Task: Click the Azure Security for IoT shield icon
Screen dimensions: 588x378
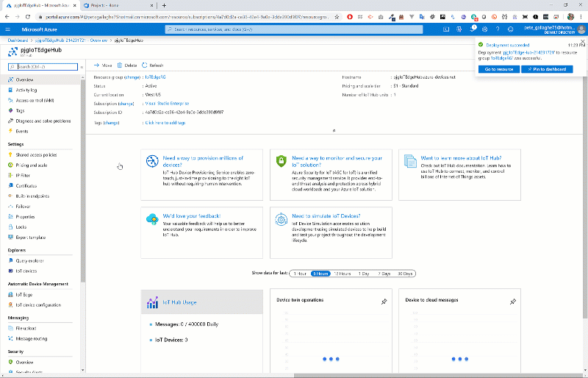Action: point(282,161)
